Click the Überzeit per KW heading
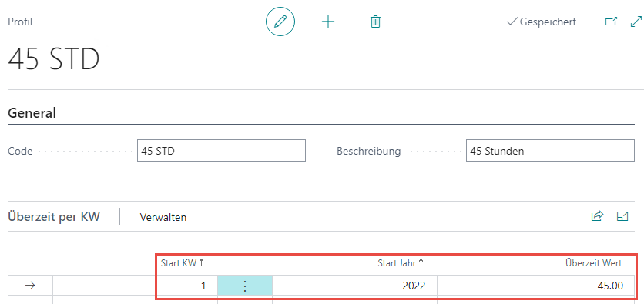 pos(54,217)
